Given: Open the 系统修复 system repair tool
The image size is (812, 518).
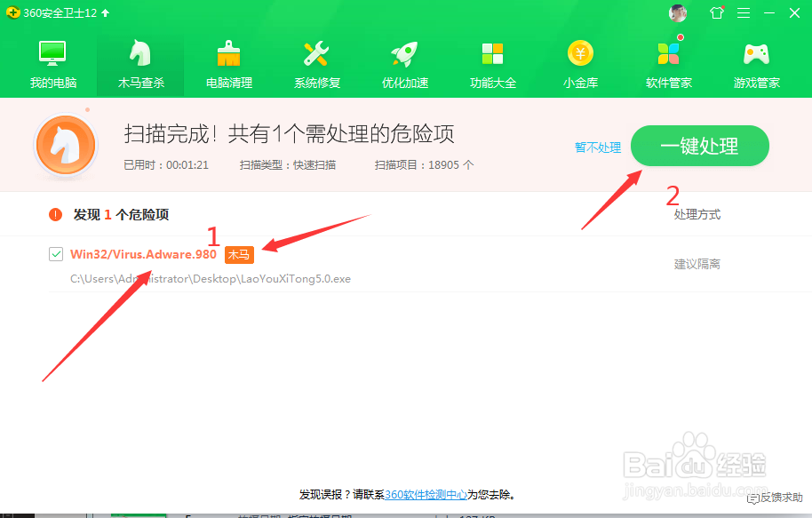Looking at the screenshot, I should tap(316, 62).
